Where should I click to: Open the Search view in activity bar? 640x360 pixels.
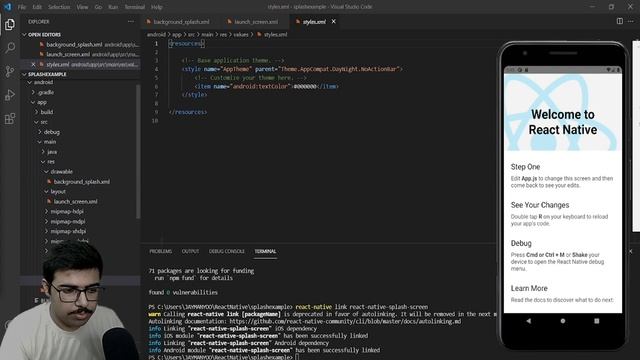click(10, 48)
